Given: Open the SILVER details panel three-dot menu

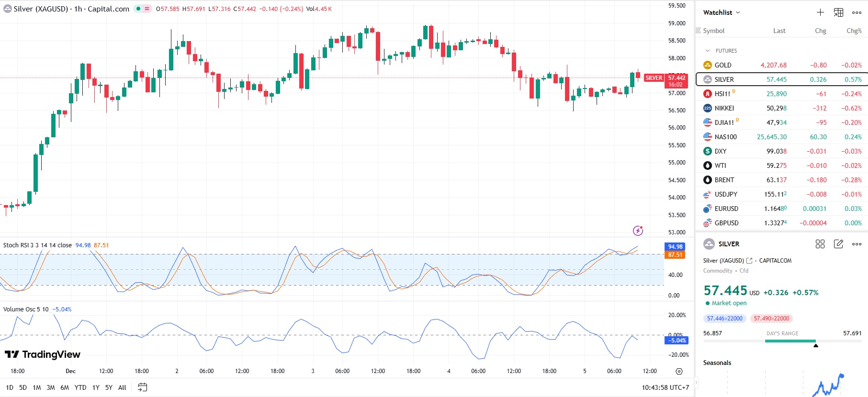Looking at the screenshot, I should (857, 244).
